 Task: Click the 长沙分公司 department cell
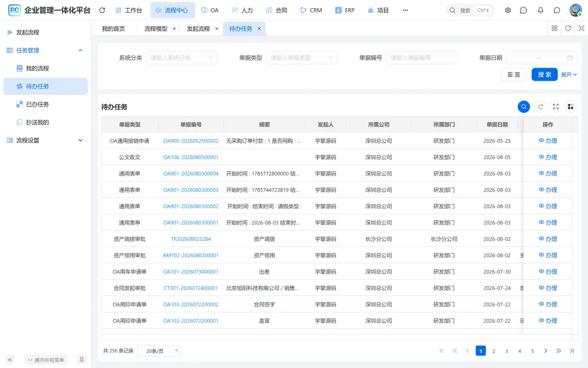(444, 239)
